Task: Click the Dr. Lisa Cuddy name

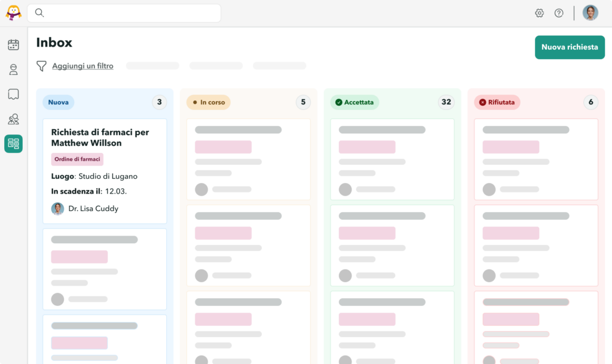Action: click(x=93, y=209)
